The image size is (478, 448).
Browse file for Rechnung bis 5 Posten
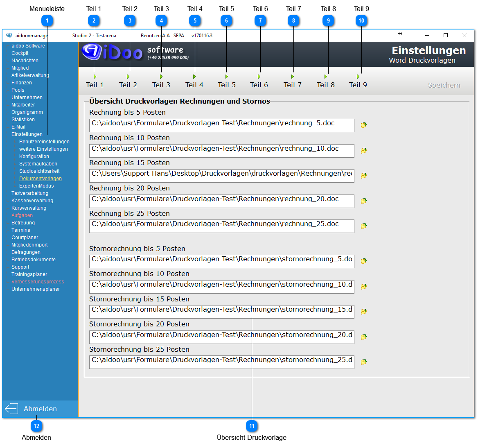pyautogui.click(x=363, y=125)
